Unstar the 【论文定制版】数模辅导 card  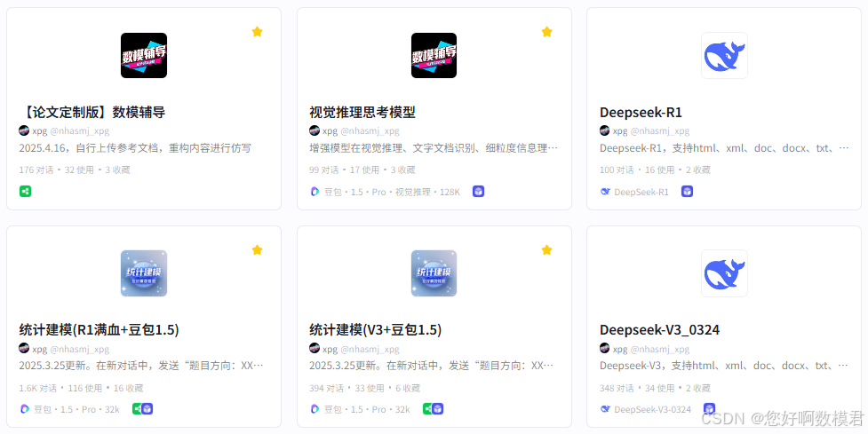[x=257, y=32]
